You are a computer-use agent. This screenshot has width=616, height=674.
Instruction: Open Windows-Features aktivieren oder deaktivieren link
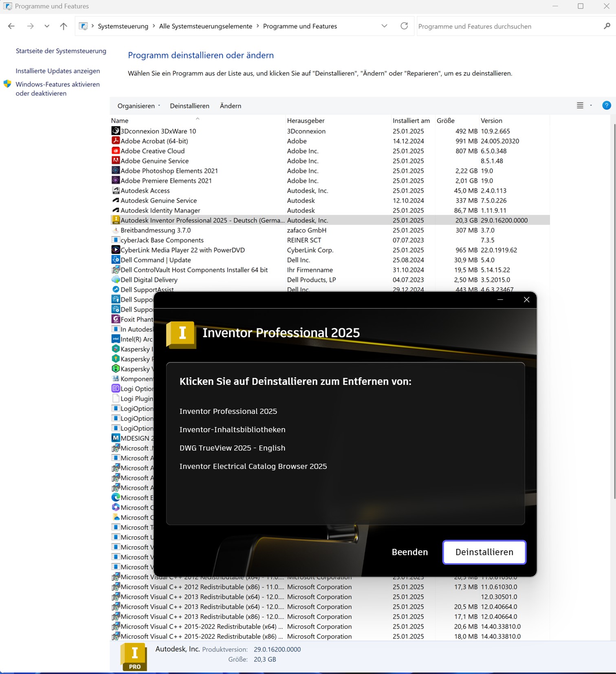(57, 89)
